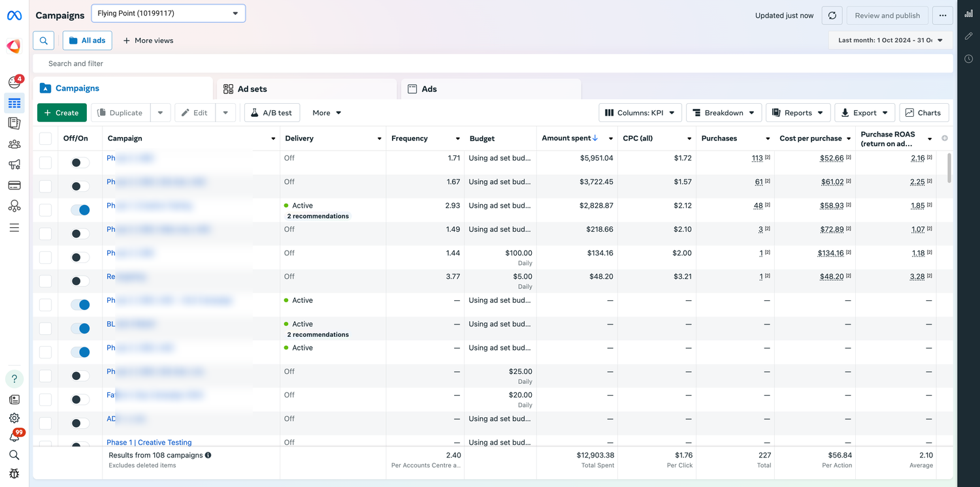Viewport: 980px width, 487px height.
Task: Open the Campaigns table grid icon in sidebar
Action: (14, 103)
